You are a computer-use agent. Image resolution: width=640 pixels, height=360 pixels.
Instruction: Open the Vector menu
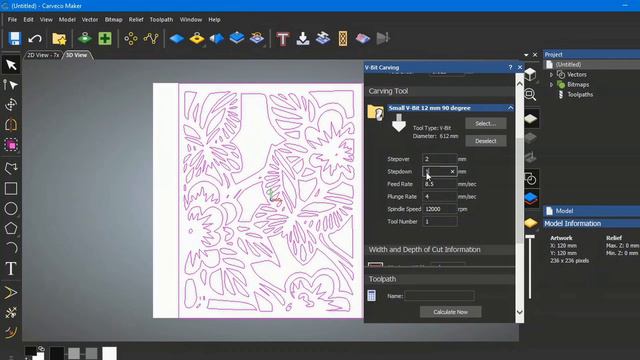90,20
